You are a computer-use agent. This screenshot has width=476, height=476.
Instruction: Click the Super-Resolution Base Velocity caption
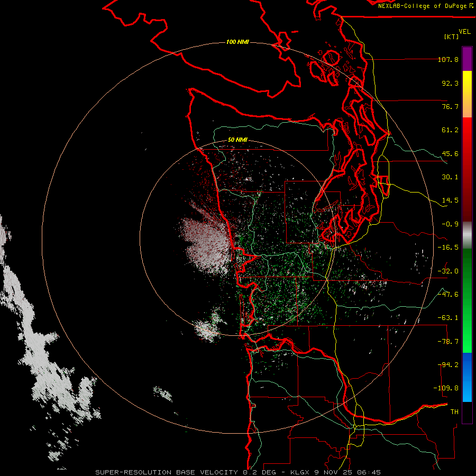[x=238, y=472]
